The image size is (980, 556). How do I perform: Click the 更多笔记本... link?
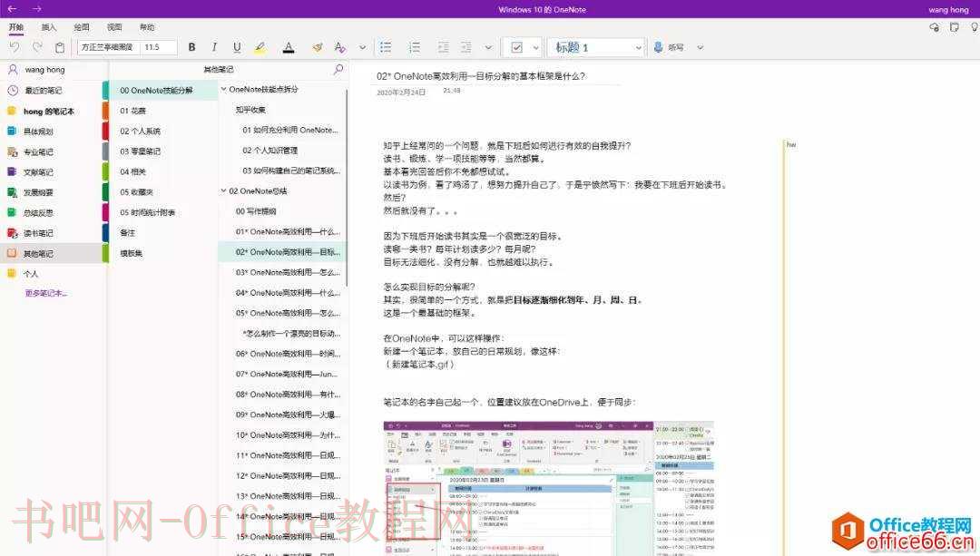45,293
